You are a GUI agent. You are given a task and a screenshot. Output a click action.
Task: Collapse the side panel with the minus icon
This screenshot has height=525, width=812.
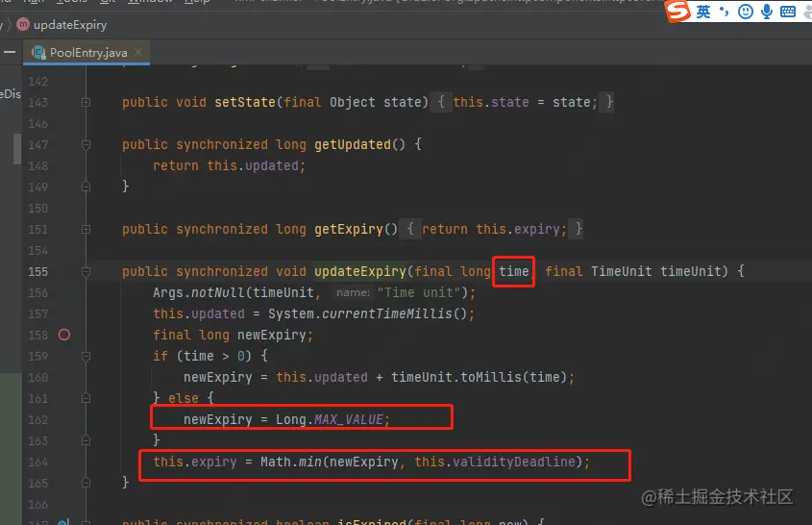point(10,52)
